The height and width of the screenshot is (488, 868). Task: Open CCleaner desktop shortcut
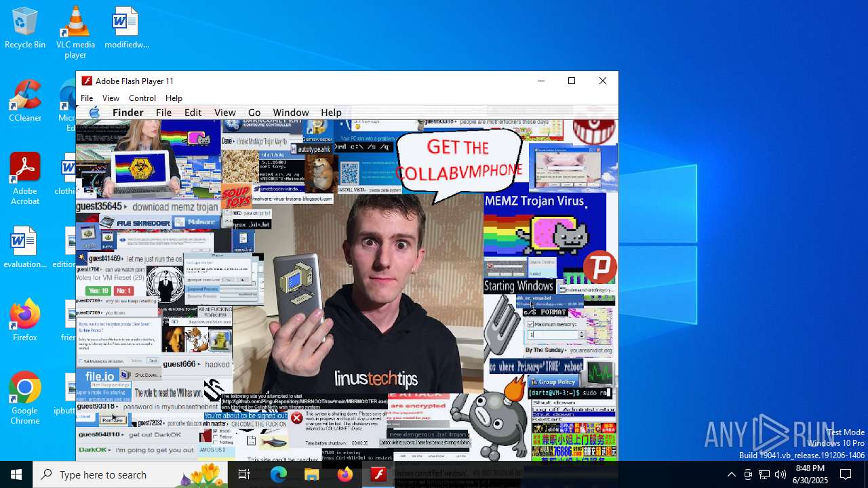click(25, 101)
